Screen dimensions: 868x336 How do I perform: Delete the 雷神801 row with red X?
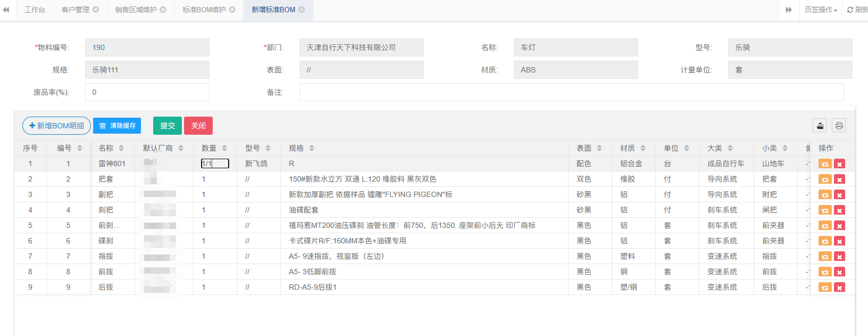tap(839, 164)
